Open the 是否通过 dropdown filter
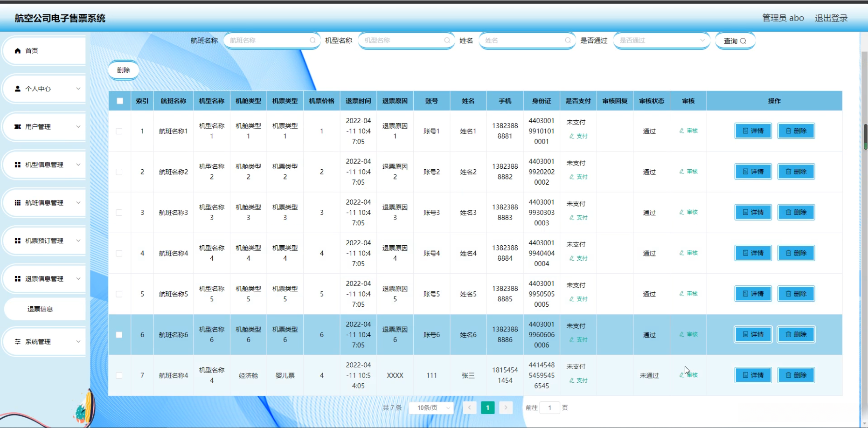Viewport: 868px width, 428px height. 661,41
